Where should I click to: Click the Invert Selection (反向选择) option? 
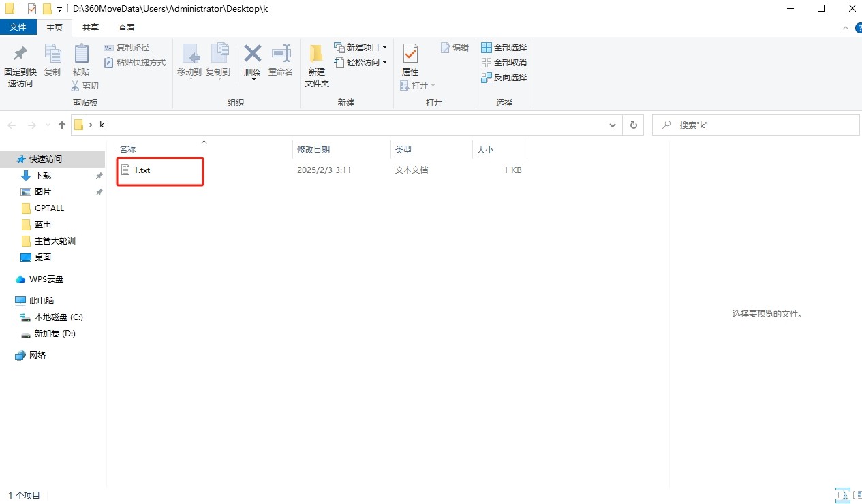[x=504, y=78]
